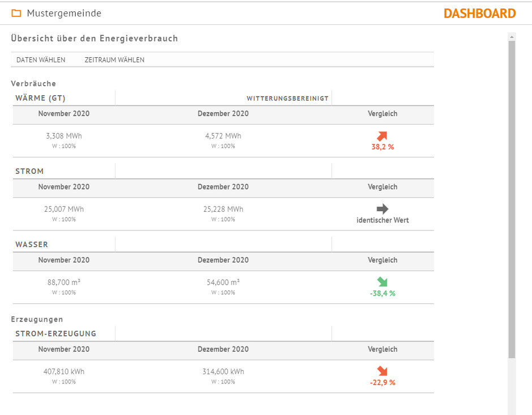The width and height of the screenshot is (532, 415).
Task: Click the 38,2 % comparison value
Action: click(x=383, y=147)
